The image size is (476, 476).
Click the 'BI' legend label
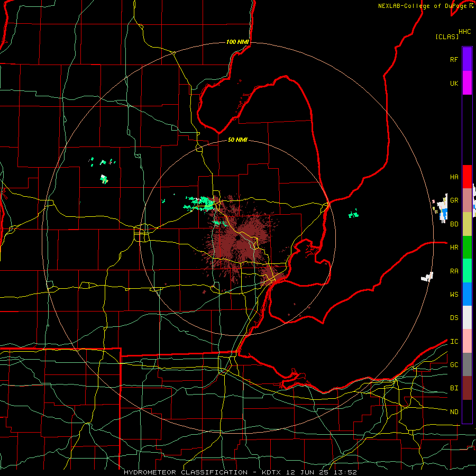(454, 388)
